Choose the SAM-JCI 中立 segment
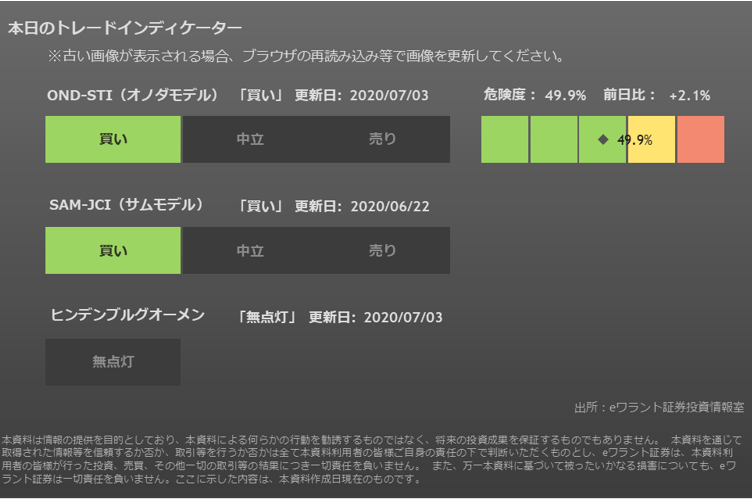Screen dimensions: 752x499 point(249,251)
